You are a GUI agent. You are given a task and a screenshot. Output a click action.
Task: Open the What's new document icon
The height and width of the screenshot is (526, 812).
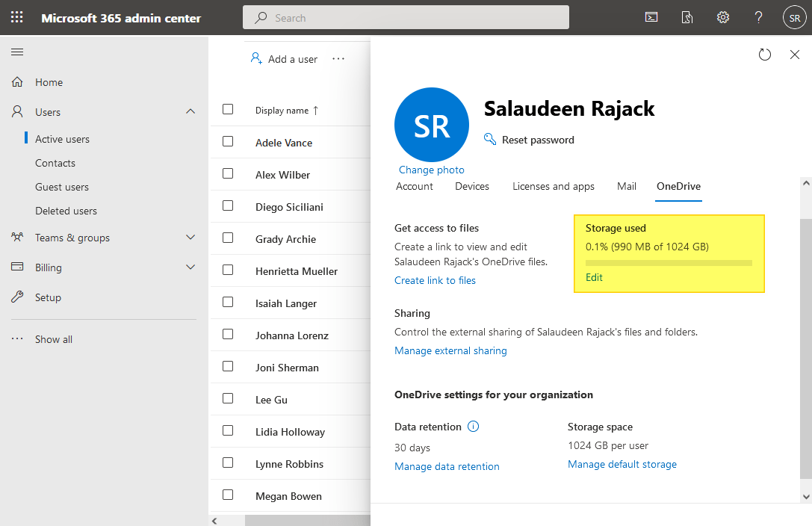[687, 18]
